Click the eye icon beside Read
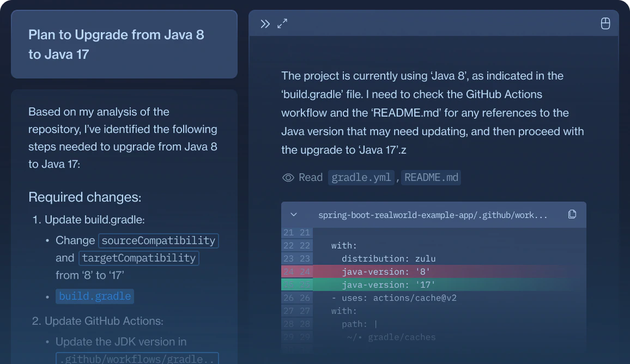 click(288, 178)
